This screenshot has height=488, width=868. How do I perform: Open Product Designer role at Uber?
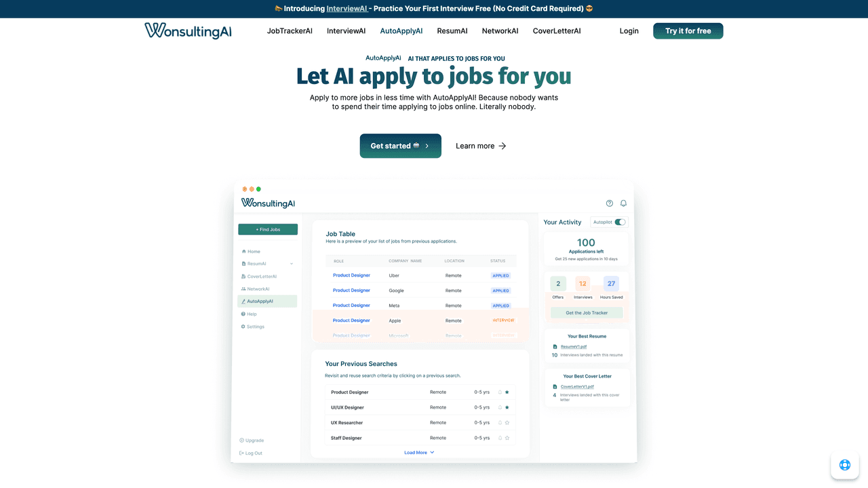[x=351, y=275]
